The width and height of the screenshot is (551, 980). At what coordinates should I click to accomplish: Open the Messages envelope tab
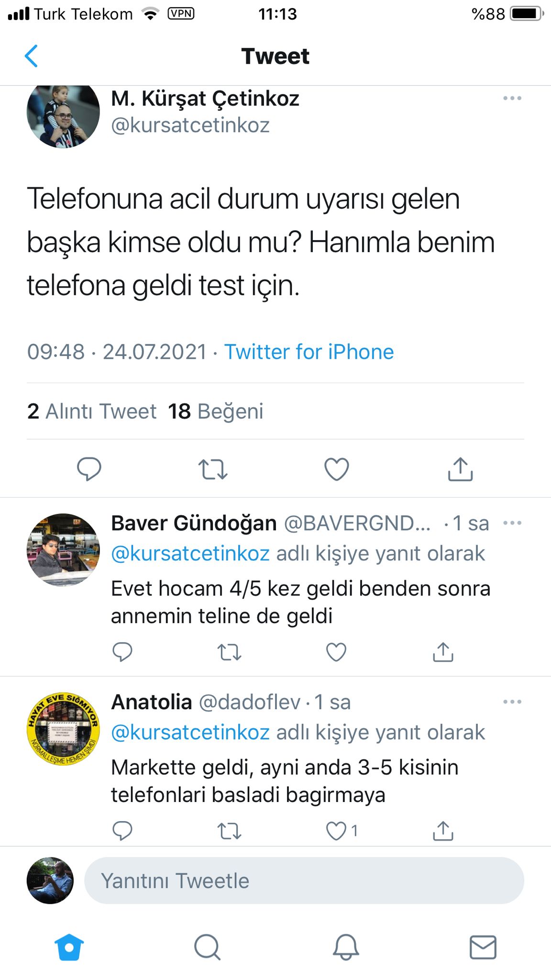click(483, 947)
